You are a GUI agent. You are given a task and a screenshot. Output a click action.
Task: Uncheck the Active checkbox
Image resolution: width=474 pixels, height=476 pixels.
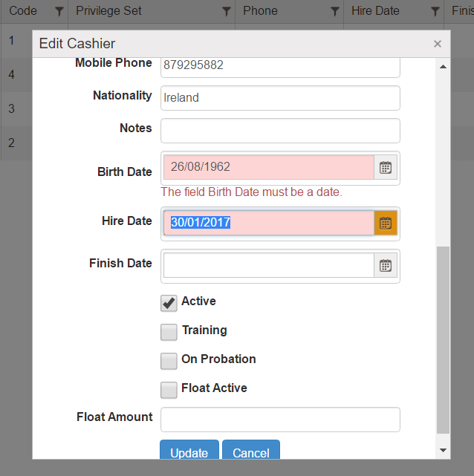pyautogui.click(x=169, y=302)
